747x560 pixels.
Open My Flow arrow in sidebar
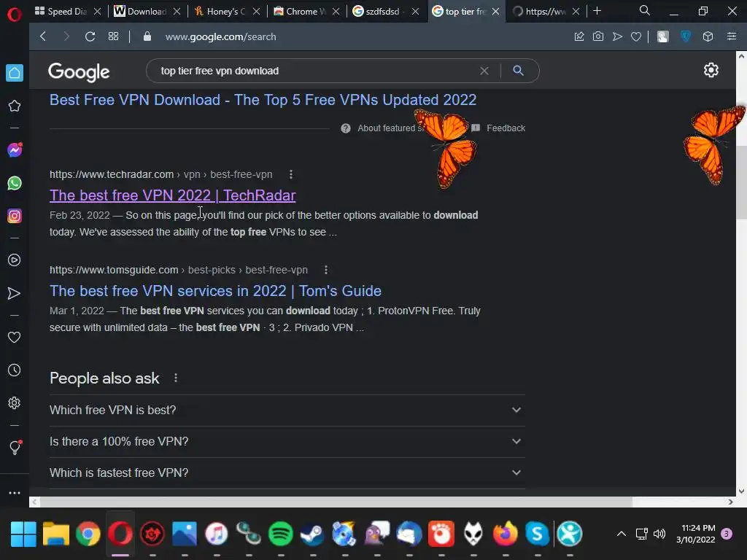[15, 293]
